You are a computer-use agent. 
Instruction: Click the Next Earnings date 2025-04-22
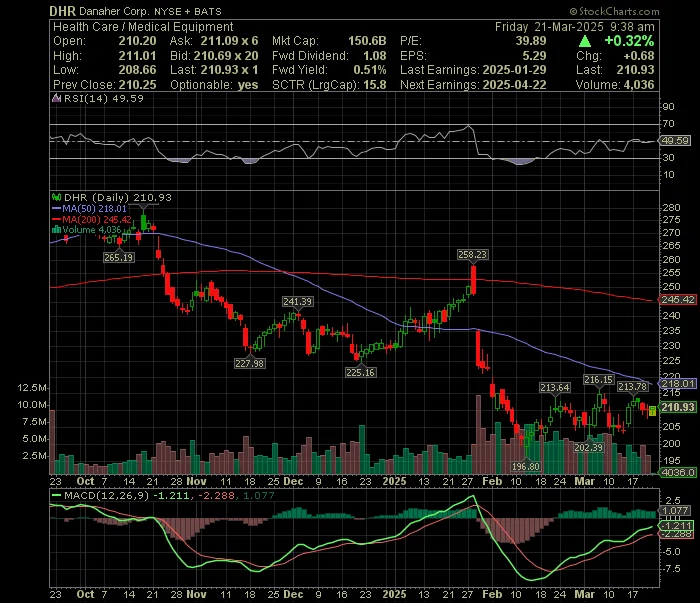[515, 85]
